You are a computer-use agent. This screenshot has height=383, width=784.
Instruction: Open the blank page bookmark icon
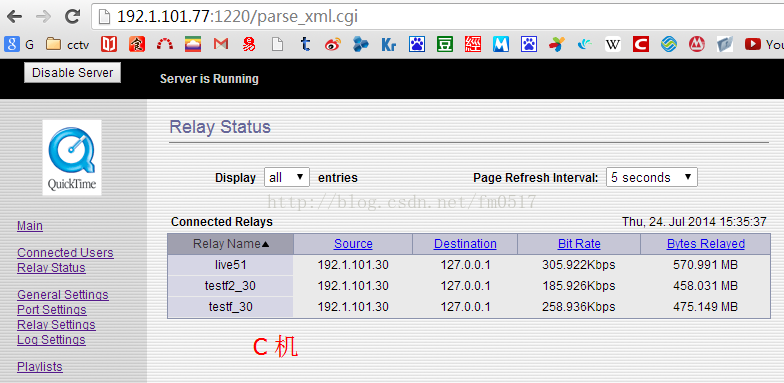point(277,44)
